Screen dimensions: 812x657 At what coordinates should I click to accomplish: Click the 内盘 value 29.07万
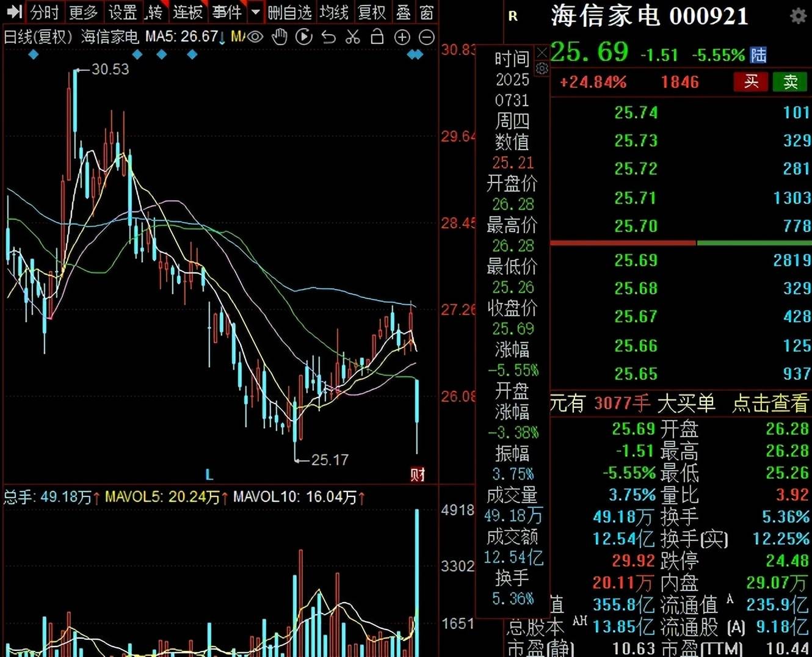[778, 583]
